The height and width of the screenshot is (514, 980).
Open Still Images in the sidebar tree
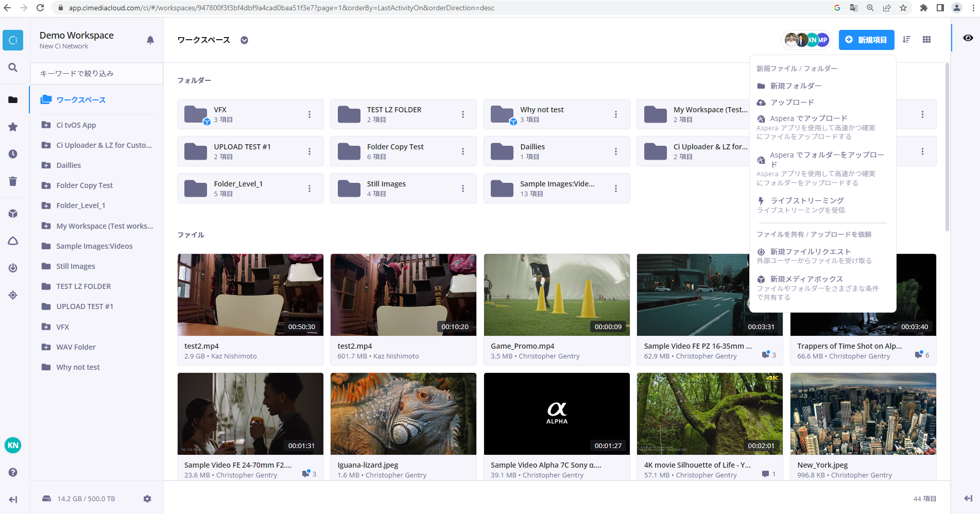76,266
